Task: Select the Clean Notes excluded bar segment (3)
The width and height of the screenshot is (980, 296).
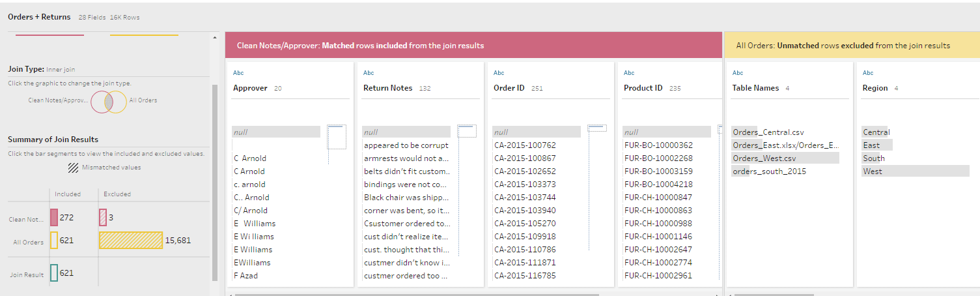Action: pos(102,217)
